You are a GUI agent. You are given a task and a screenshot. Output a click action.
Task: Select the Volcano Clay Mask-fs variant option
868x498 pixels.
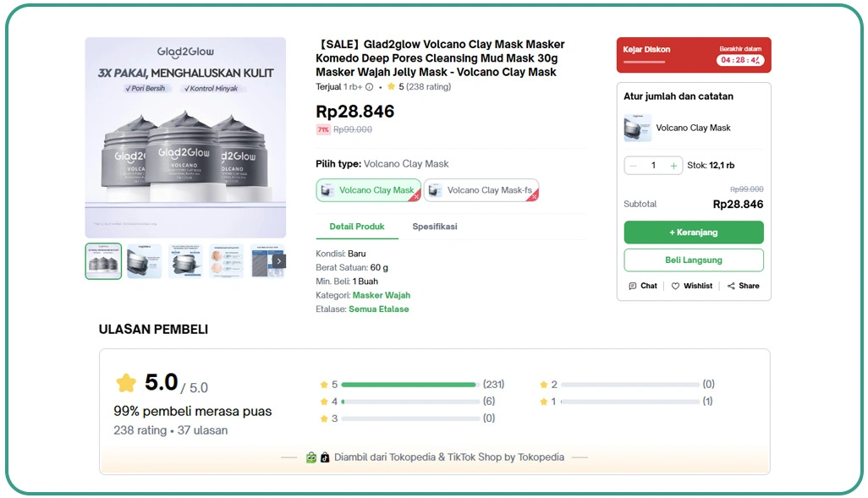[481, 190]
